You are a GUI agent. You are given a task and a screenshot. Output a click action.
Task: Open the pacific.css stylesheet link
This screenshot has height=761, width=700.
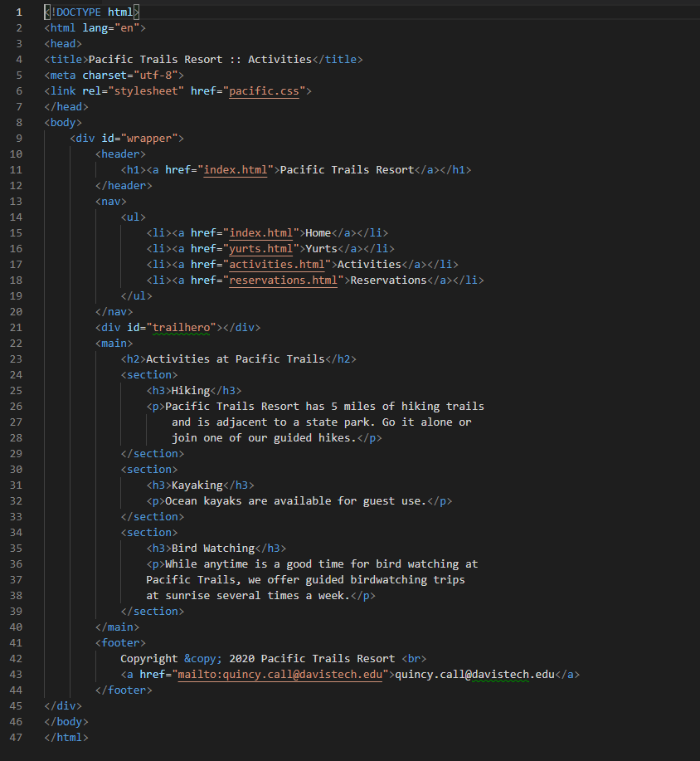pyautogui.click(x=266, y=91)
